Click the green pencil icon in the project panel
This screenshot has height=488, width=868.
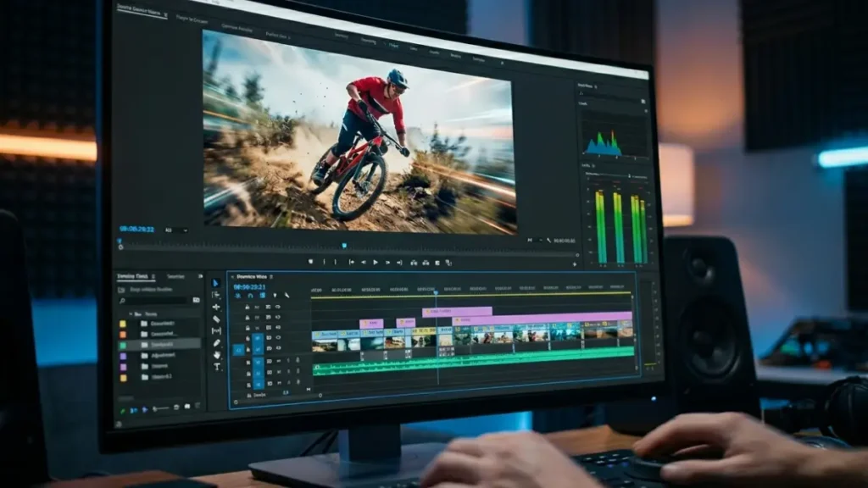(x=122, y=411)
